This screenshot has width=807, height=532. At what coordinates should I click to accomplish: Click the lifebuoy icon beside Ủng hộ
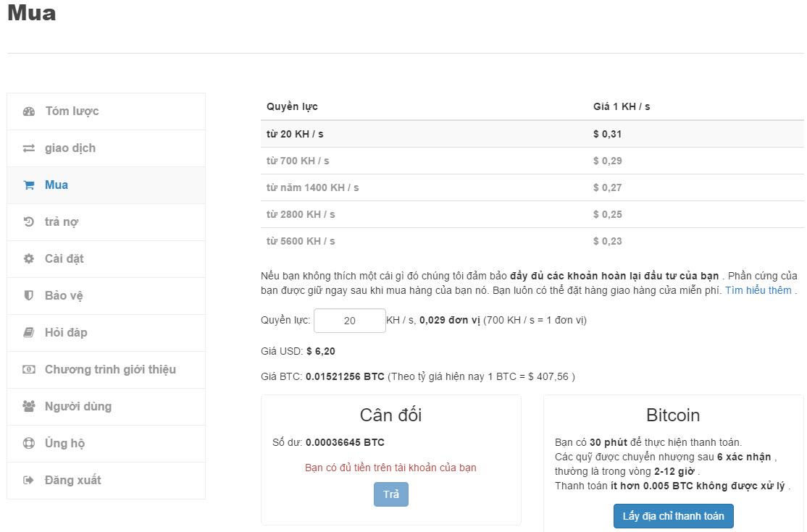[x=29, y=443]
